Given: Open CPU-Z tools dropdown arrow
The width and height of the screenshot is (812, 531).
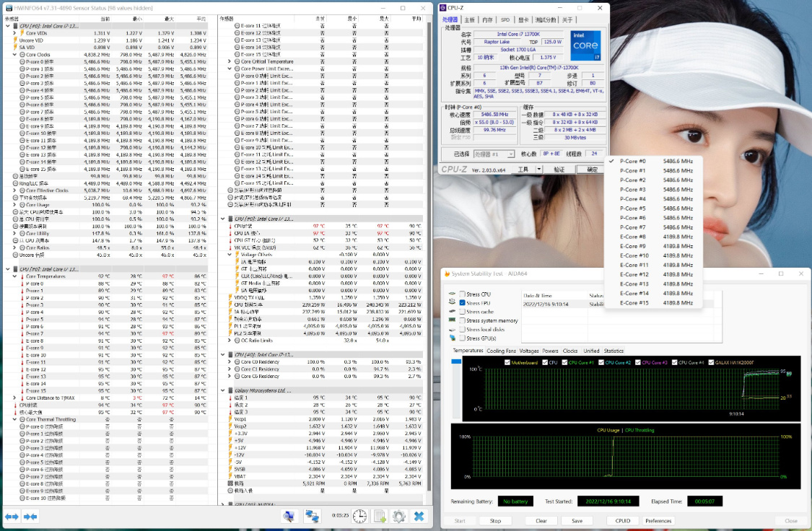Looking at the screenshot, I should point(538,169).
